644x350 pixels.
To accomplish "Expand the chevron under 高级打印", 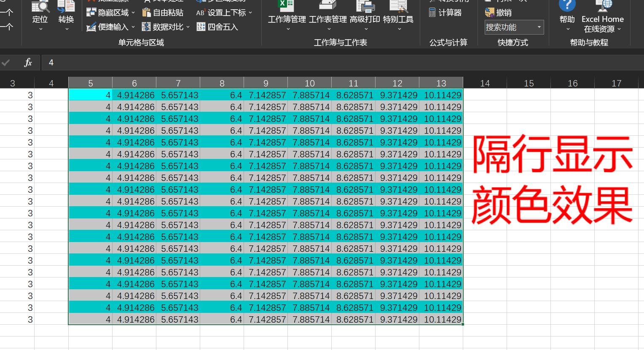I will 366,29.
